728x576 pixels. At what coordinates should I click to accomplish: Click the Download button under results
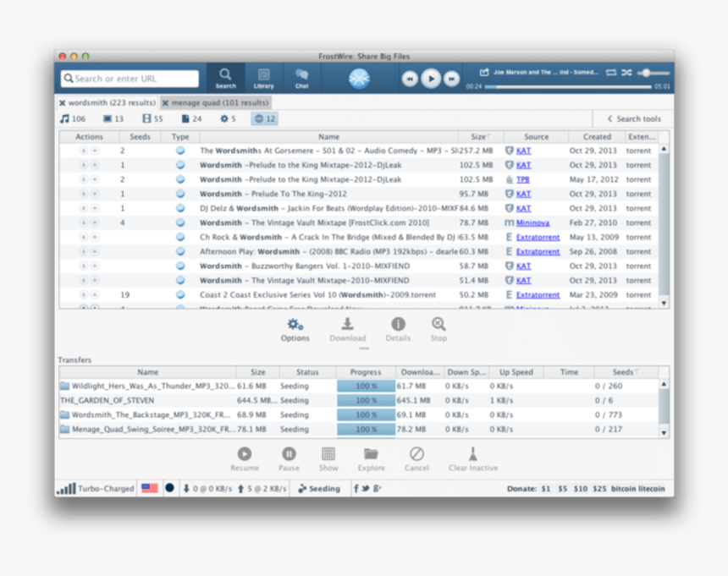tap(347, 330)
